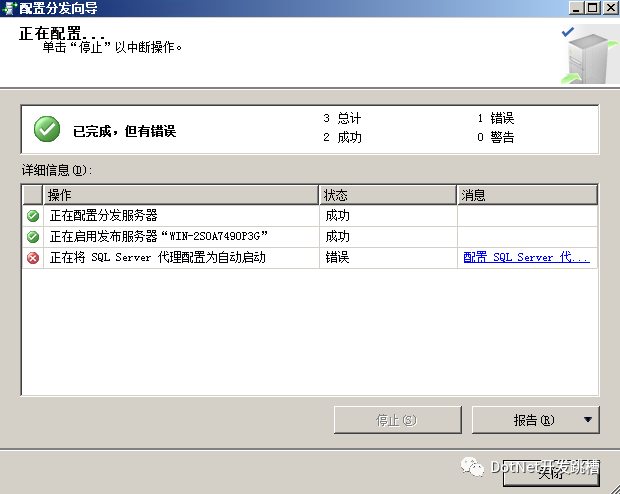Close the 配置分发向导 window with X

pos(611,8)
